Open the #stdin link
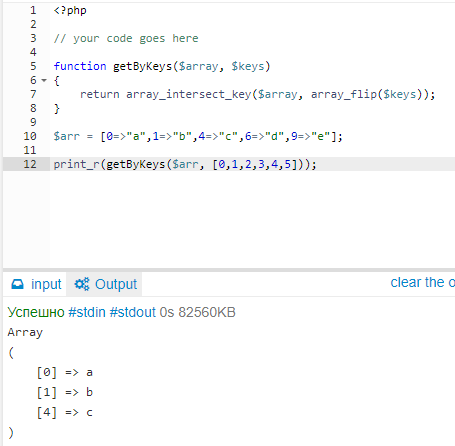 coord(87,312)
